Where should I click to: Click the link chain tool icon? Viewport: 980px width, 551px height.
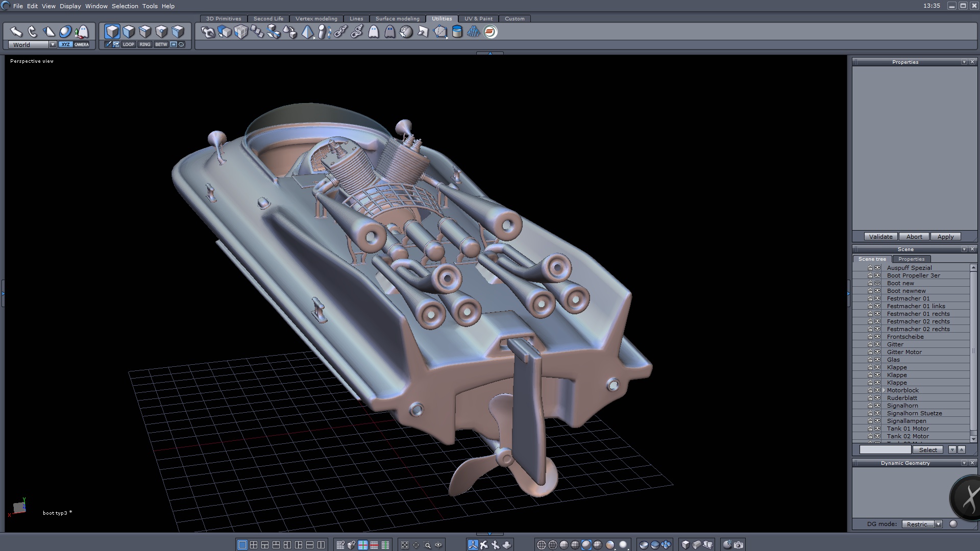[x=340, y=32]
